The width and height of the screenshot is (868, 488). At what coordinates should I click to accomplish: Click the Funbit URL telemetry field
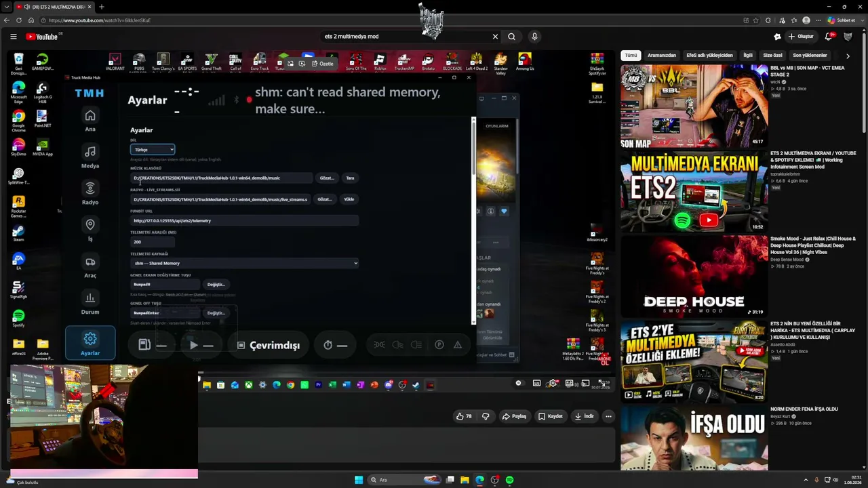pyautogui.click(x=245, y=220)
